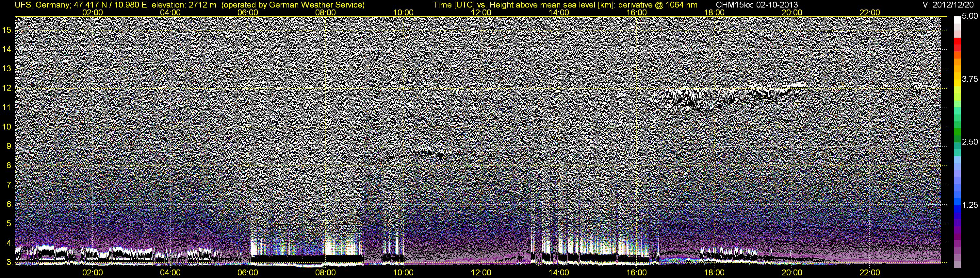
Task: Click the 10:00 label on the top time axis
Action: pyautogui.click(x=403, y=12)
